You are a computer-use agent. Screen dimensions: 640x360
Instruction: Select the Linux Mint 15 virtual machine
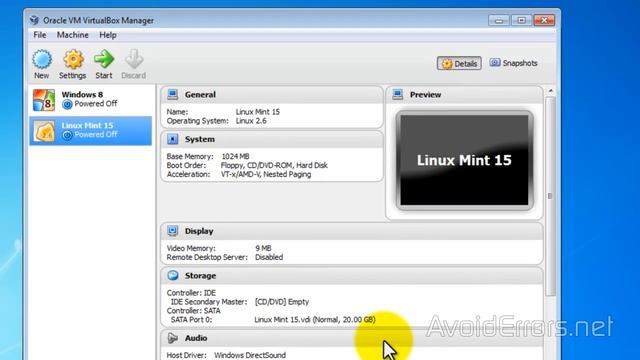point(91,131)
